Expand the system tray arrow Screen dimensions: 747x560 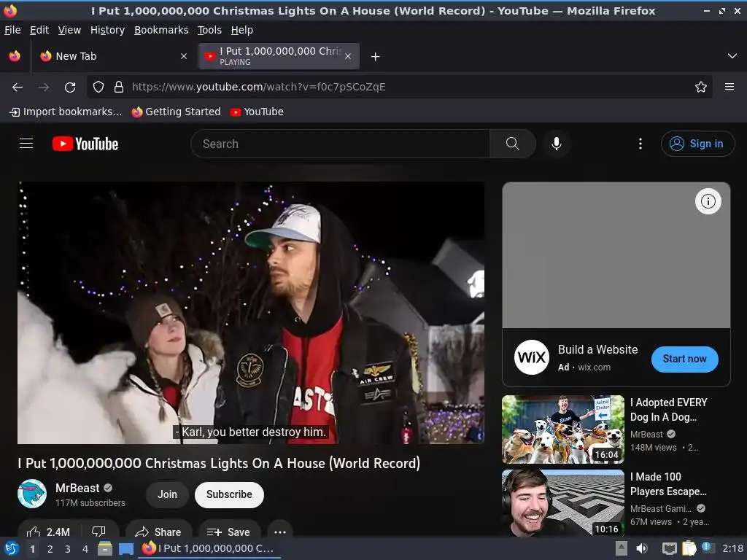coord(622,548)
